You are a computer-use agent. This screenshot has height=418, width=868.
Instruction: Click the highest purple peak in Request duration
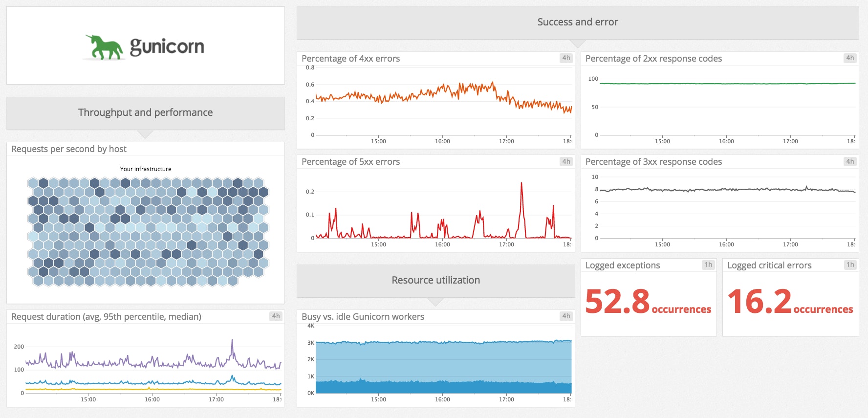click(x=232, y=341)
